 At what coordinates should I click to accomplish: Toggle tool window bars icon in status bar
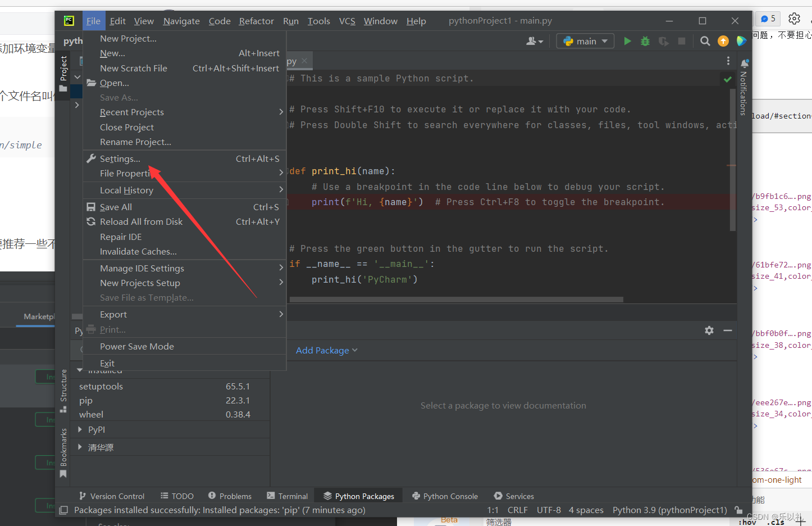pyautogui.click(x=63, y=510)
